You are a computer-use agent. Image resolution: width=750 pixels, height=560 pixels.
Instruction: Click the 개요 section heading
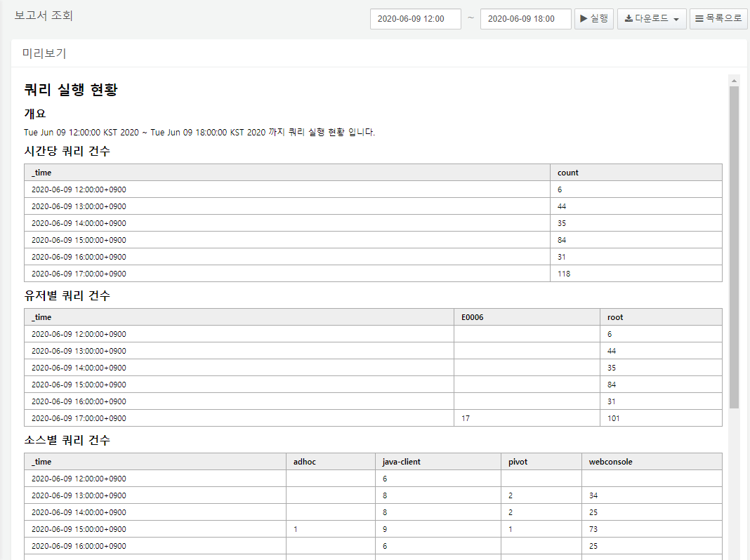[35, 114]
